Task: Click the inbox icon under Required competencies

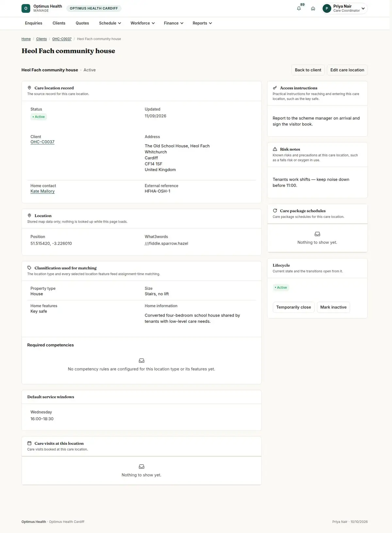Action: pos(141,361)
